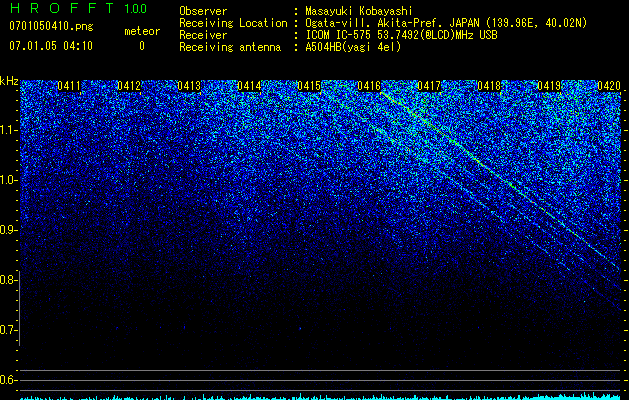This screenshot has width=629, height=400.
Task: Click the 0413 time marker
Action: pos(189,86)
